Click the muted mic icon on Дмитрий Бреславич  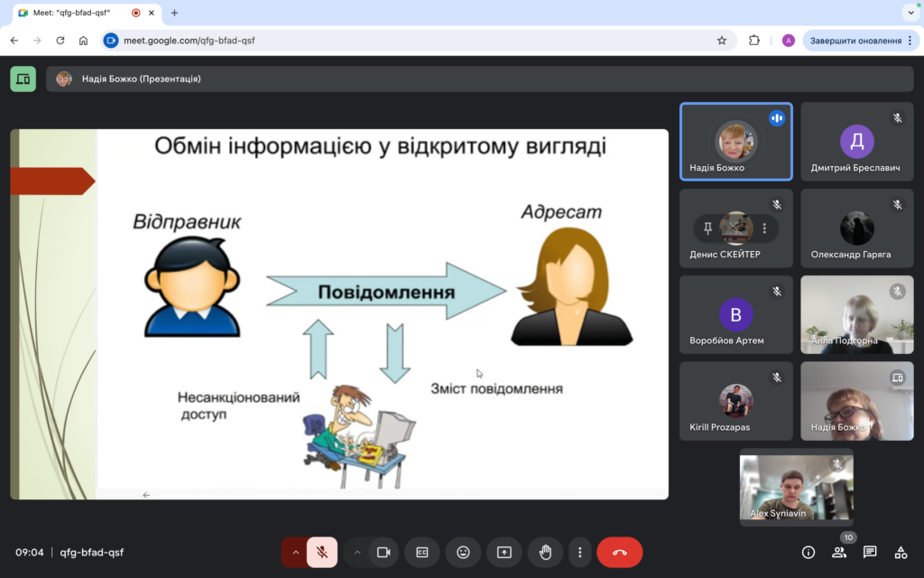[x=898, y=118]
